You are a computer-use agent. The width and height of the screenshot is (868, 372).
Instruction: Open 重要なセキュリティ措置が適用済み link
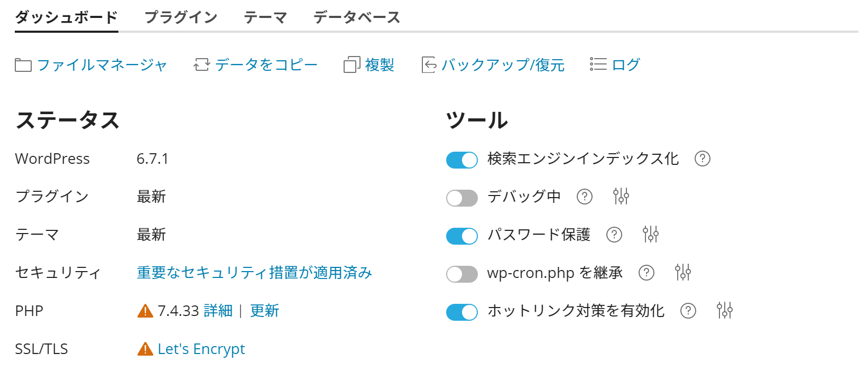click(x=254, y=273)
